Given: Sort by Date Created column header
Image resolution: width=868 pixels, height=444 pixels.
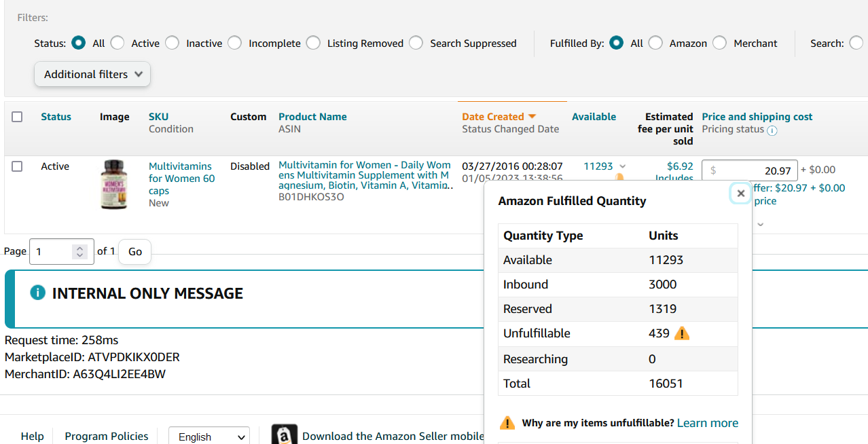Looking at the screenshot, I should pyautogui.click(x=493, y=117).
